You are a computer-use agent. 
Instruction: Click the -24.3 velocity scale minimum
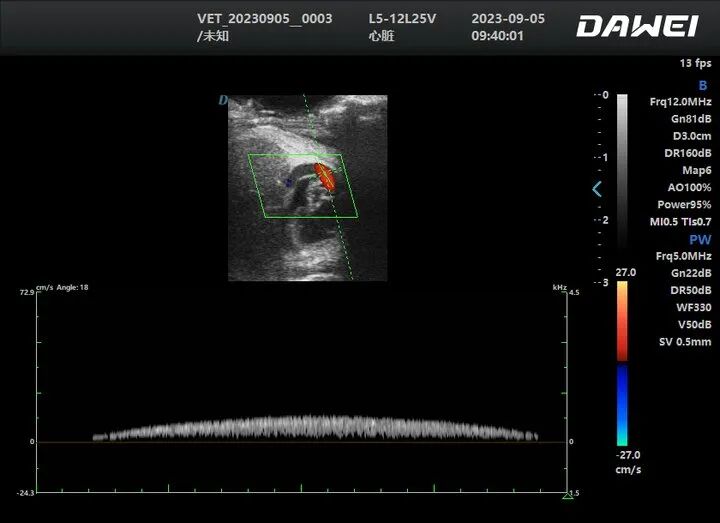pyautogui.click(x=25, y=493)
